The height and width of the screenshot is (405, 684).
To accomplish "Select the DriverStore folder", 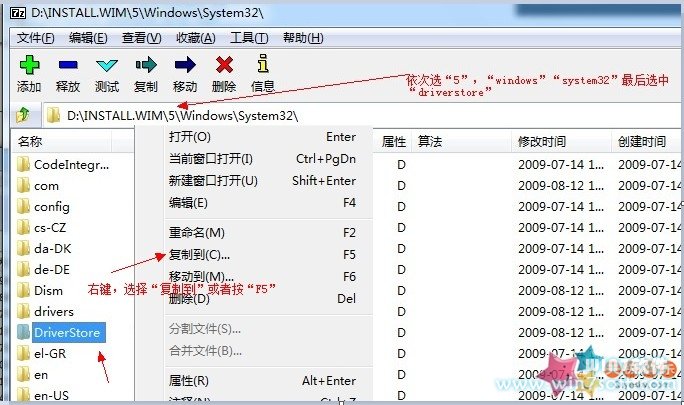I will [66, 332].
